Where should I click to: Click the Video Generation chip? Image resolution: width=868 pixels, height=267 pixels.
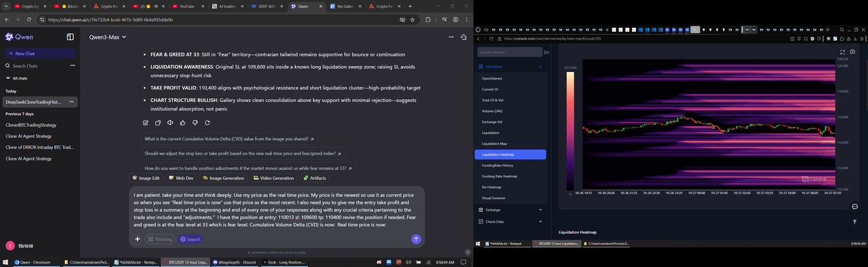[x=273, y=178]
